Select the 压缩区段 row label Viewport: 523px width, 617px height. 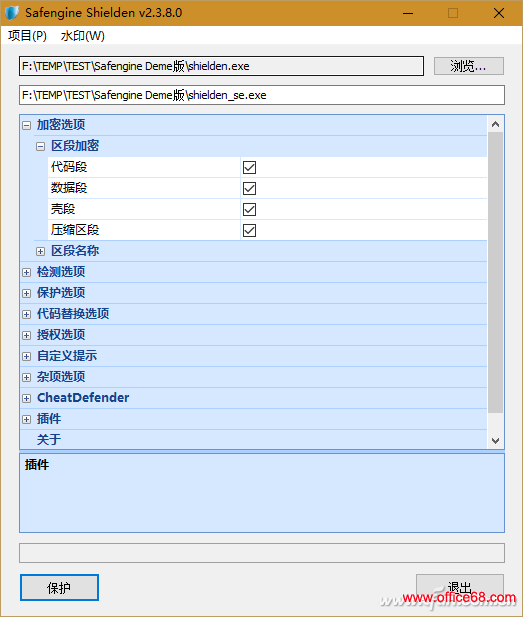click(75, 230)
